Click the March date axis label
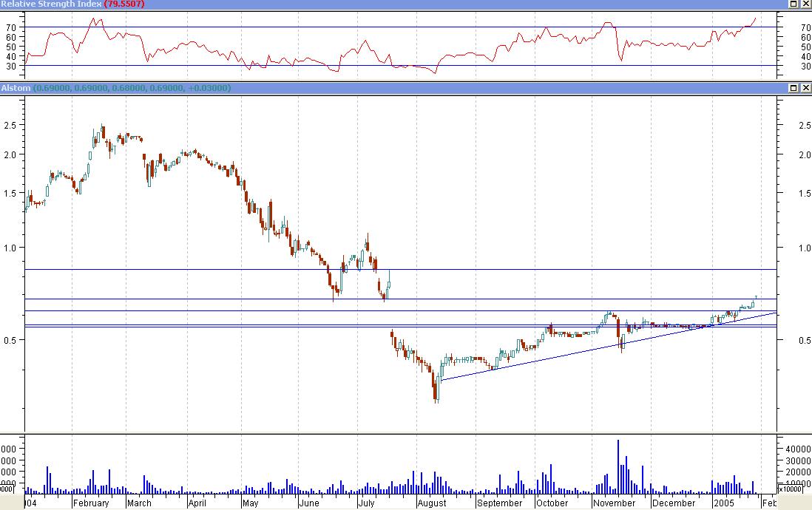This screenshot has height=510, width=812. coord(139,503)
